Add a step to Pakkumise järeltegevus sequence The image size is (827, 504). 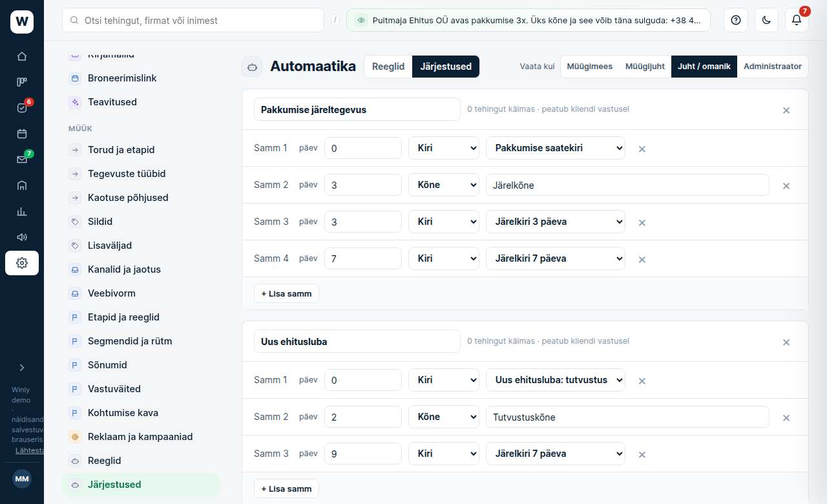coord(286,293)
